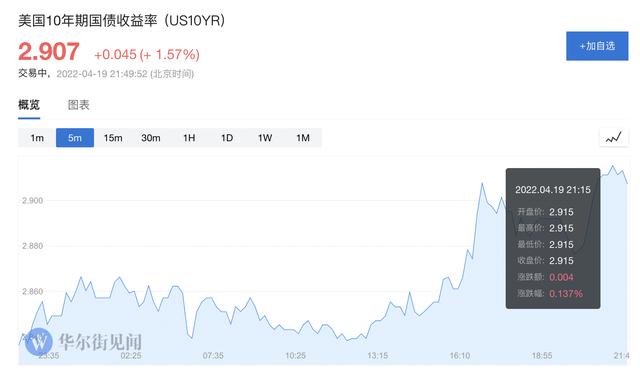640x373 pixels.
Task: Open the 图表 tab
Action: coord(78,105)
